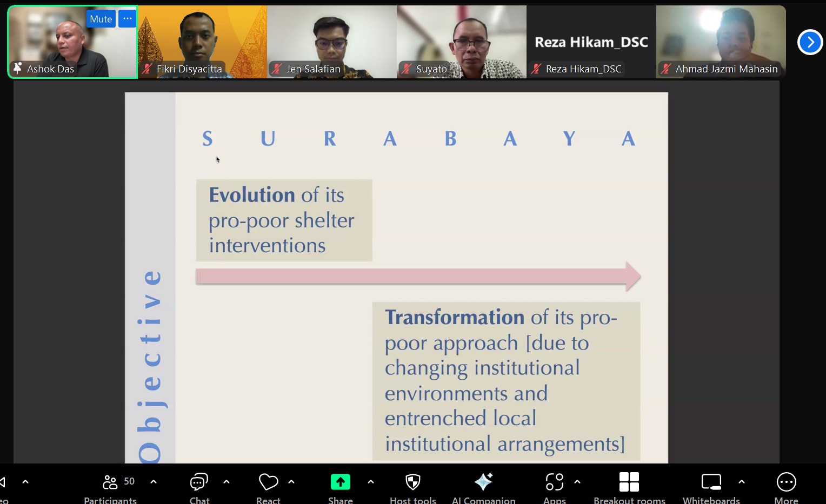Viewport: 826px width, 504px height.
Task: Expand the arrow next to React
Action: [291, 482]
